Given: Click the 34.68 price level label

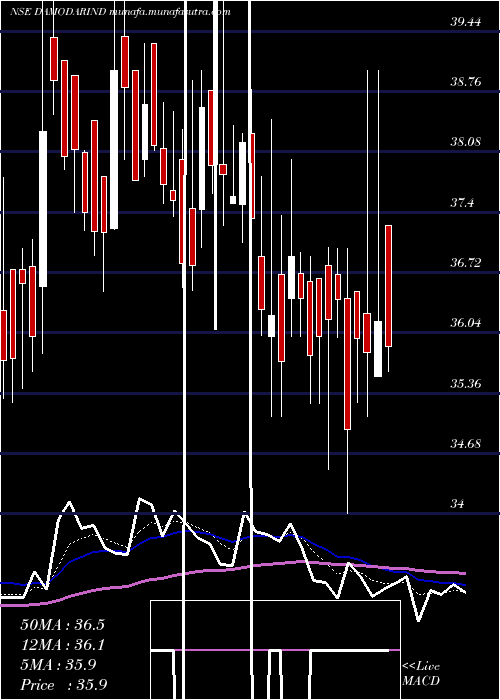Looking at the screenshot, I should coord(466,444).
